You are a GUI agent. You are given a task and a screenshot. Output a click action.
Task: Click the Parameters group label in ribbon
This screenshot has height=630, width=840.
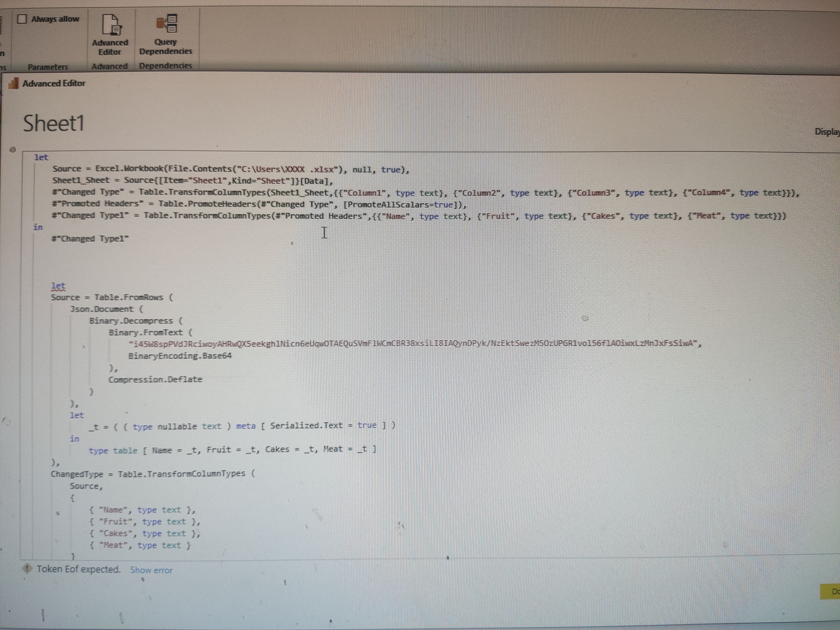tap(48, 67)
